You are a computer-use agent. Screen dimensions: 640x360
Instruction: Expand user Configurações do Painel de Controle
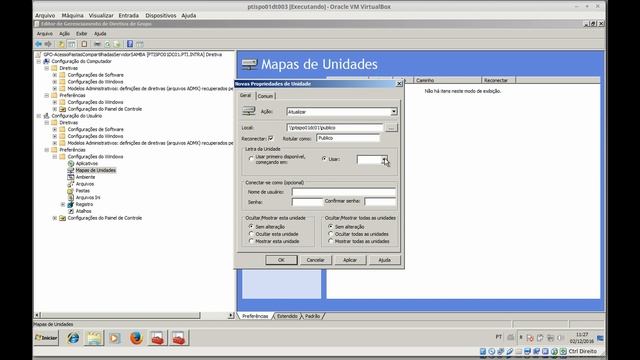(55, 218)
